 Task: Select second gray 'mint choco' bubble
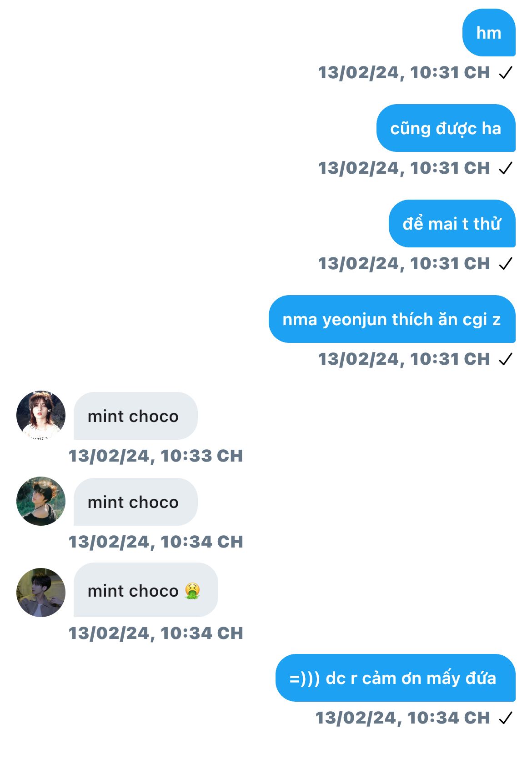[136, 502]
